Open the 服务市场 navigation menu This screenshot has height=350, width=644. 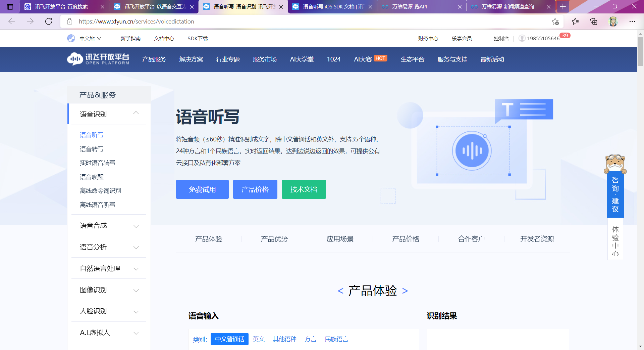pos(265,59)
